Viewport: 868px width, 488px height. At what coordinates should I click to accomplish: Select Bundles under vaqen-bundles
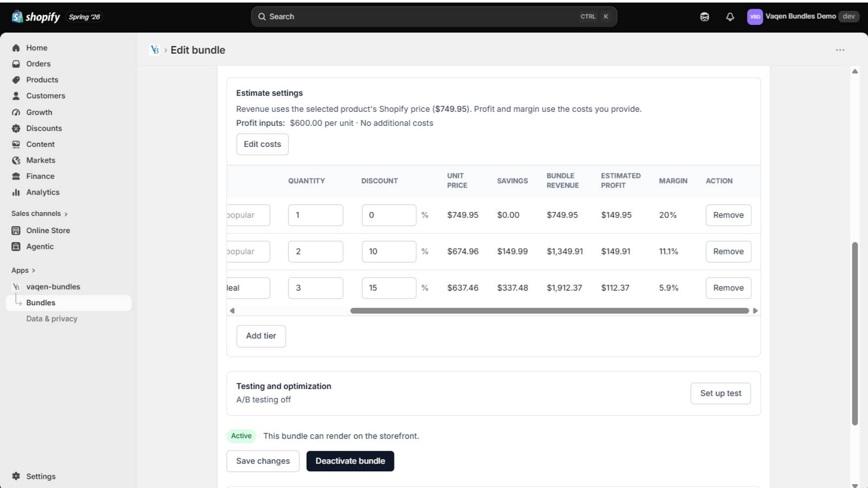(68, 303)
